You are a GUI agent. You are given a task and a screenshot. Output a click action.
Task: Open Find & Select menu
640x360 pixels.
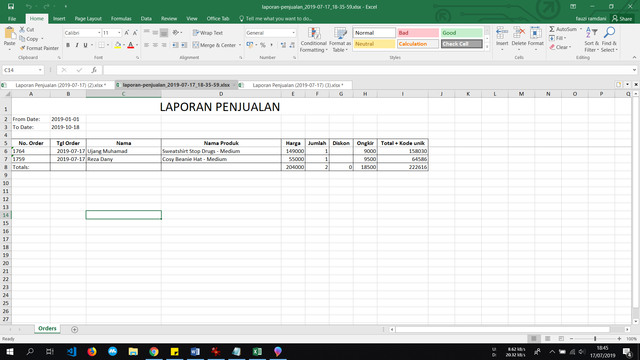(609, 40)
